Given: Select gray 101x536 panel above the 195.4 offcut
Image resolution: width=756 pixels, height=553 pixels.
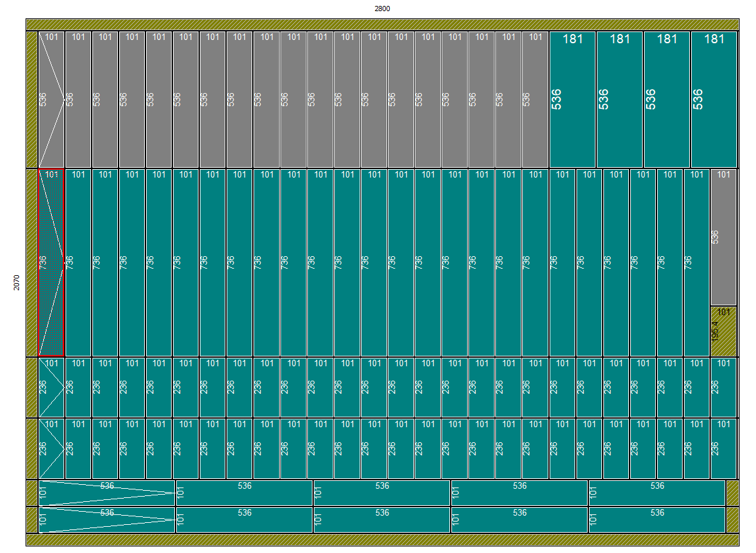Looking at the screenshot, I should [723, 237].
